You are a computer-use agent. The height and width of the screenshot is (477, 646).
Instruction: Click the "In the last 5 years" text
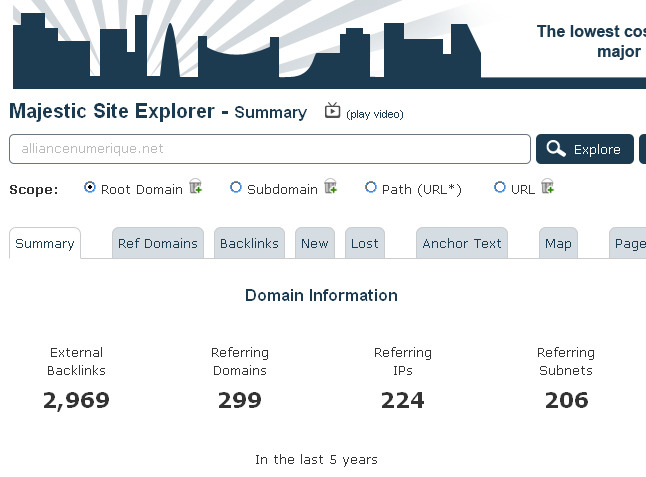[316, 459]
